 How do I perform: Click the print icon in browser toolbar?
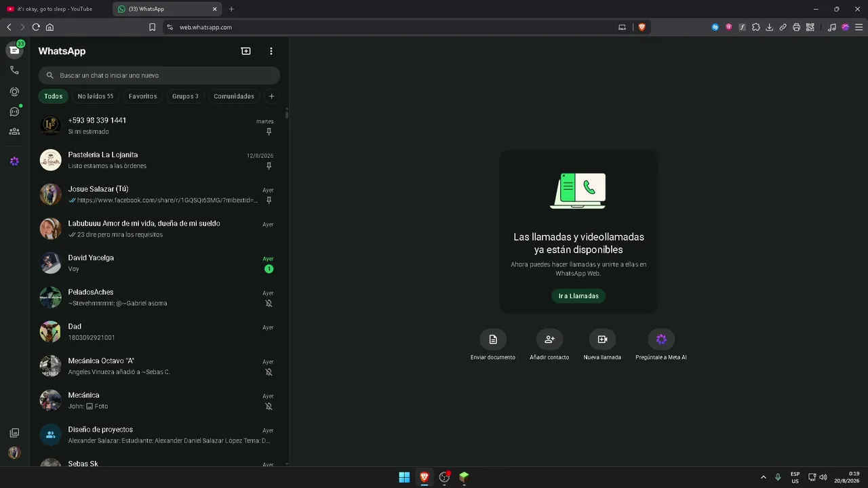tap(797, 27)
